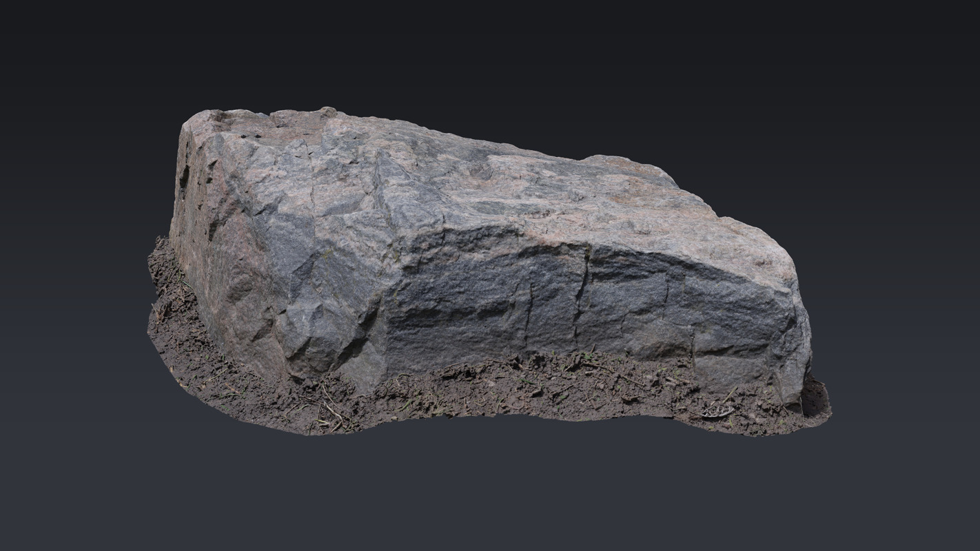Click the empty dark background above the rock
This screenshot has width=980, height=551.
(x=482, y=55)
